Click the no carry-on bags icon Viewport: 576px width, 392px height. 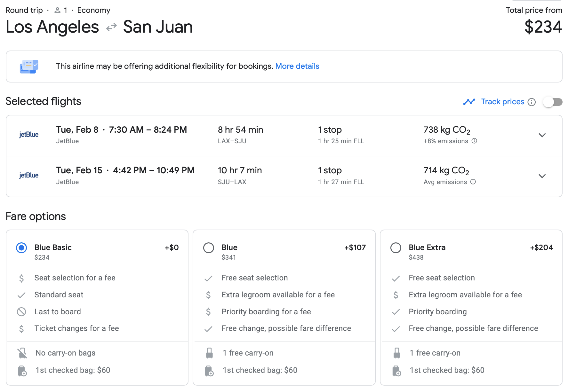(x=22, y=353)
